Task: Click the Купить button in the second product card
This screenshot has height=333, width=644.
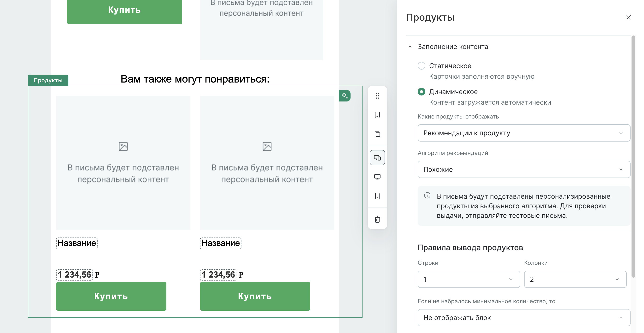Action: pyautogui.click(x=255, y=296)
